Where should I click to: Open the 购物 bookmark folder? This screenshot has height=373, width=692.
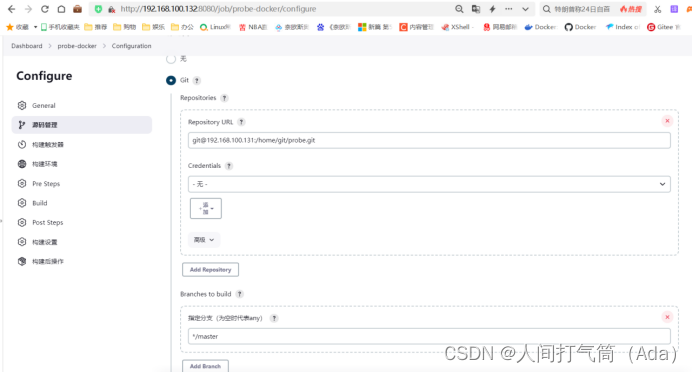[124, 27]
